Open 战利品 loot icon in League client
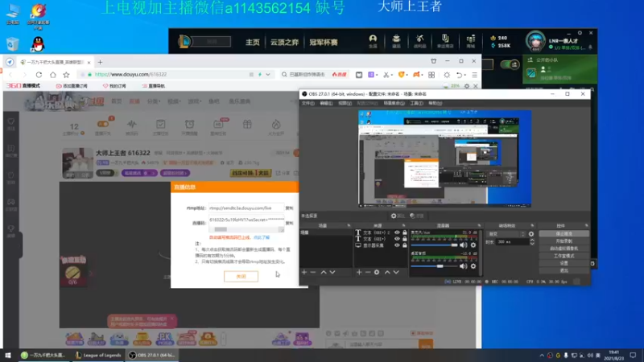The height and width of the screenshot is (362, 644). click(x=419, y=41)
